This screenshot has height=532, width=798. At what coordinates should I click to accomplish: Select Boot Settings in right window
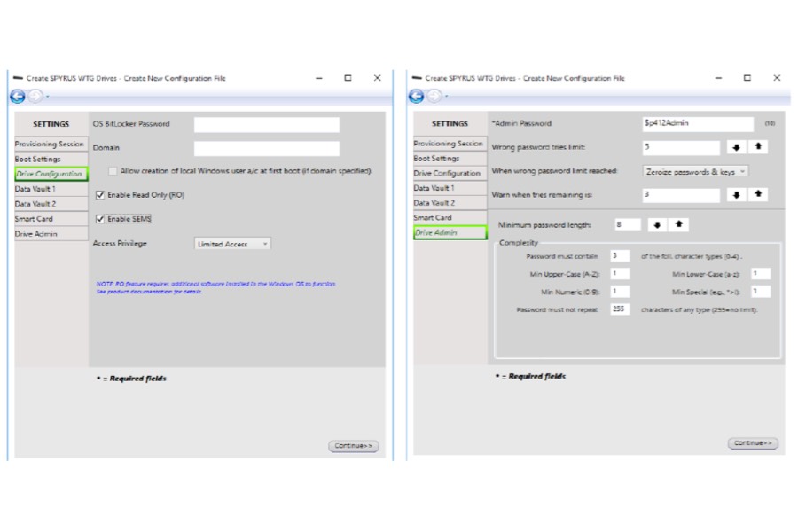pos(450,159)
